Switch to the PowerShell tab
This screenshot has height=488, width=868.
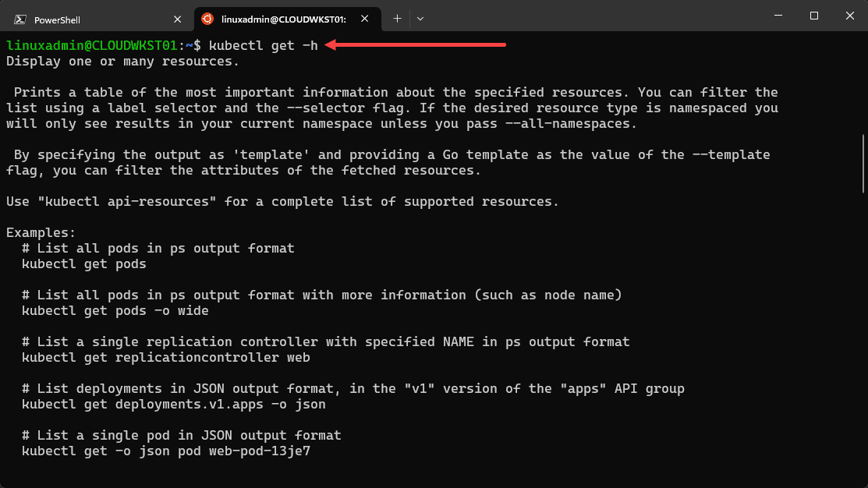pos(94,19)
